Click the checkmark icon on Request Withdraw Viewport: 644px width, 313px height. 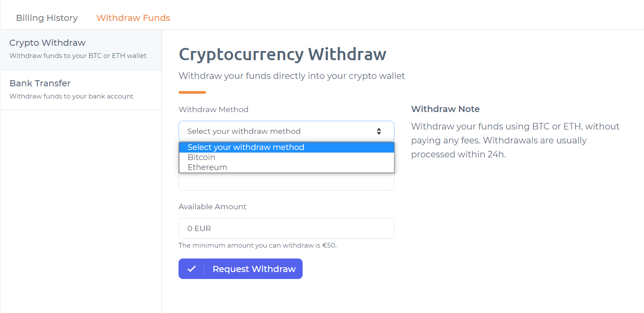192,269
